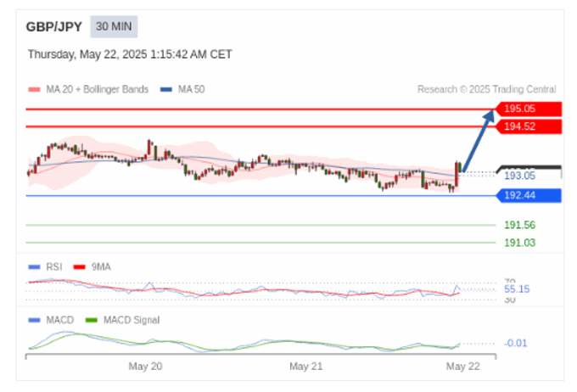Click the green 191.03 support value

pyautogui.click(x=519, y=243)
